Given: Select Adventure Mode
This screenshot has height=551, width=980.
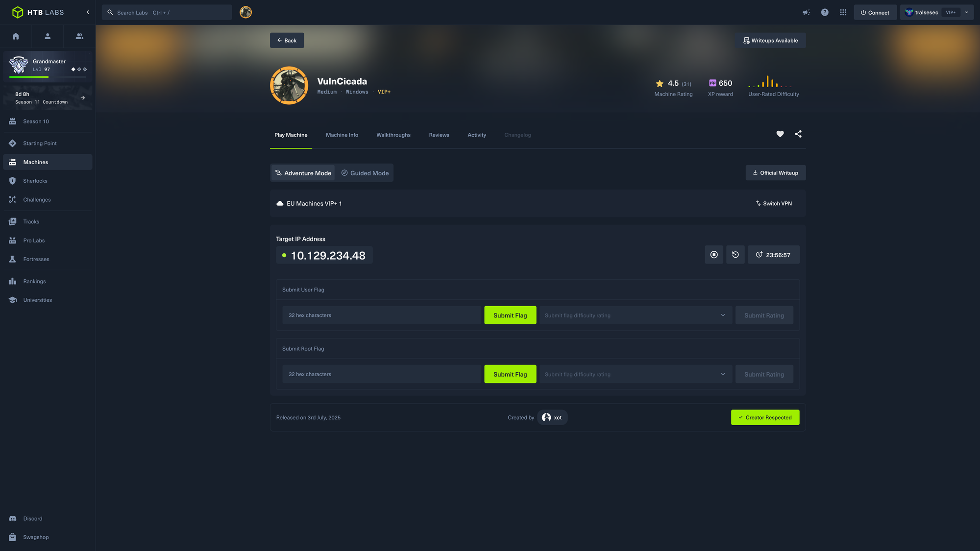Looking at the screenshot, I should 303,173.
